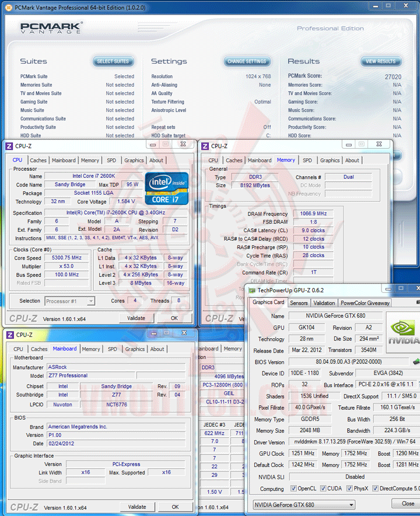Toggle the DirectCompute checkbox in GPU-Z
This screenshot has height=516, width=420.
pyautogui.click(x=375, y=489)
